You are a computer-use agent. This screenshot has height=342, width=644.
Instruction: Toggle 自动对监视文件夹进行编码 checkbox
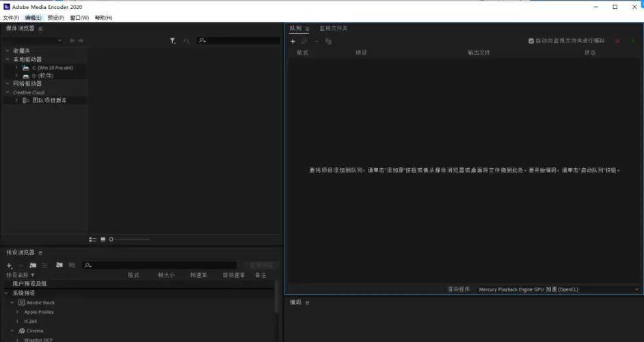coord(531,40)
